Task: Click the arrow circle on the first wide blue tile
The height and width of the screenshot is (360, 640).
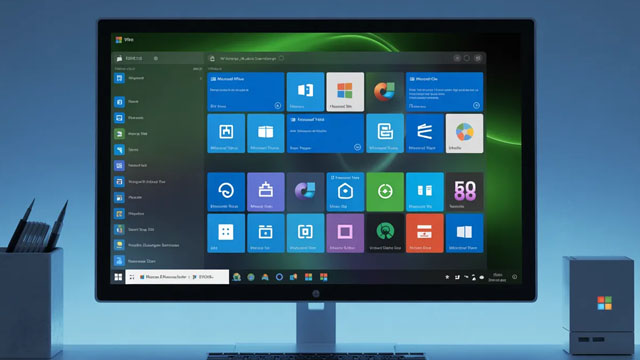Action: pos(278,106)
